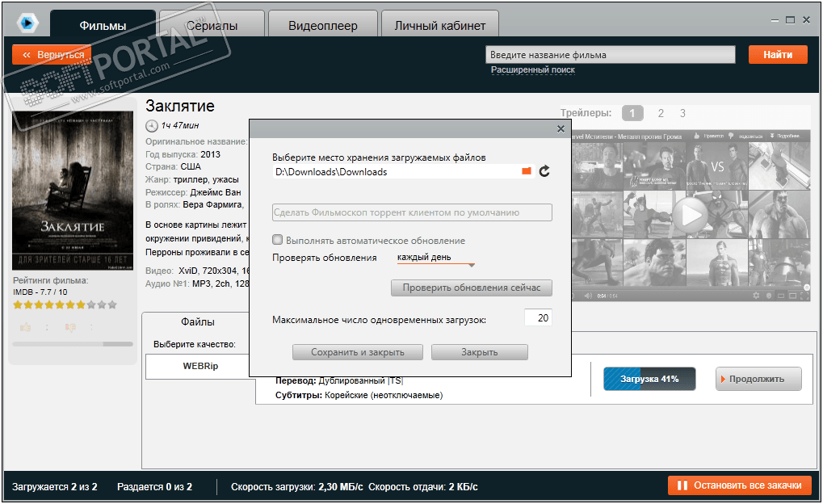This screenshot has height=504, width=823.
Task: Click the download speed '2,30 МБ/с' text
Action: (x=341, y=487)
